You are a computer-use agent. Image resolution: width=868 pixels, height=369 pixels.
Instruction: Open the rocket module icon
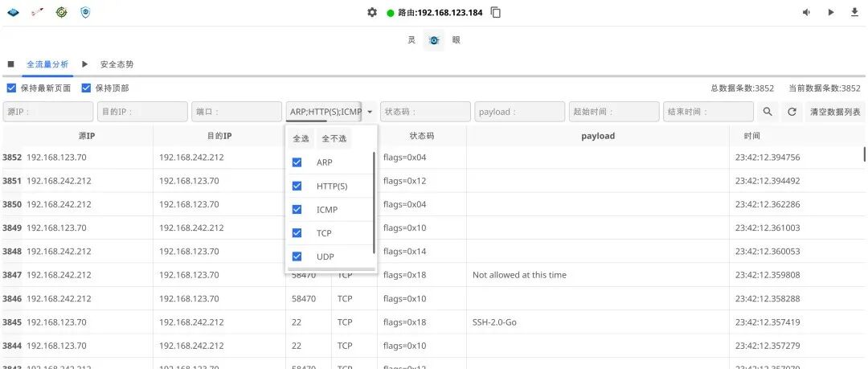pyautogui.click(x=37, y=12)
